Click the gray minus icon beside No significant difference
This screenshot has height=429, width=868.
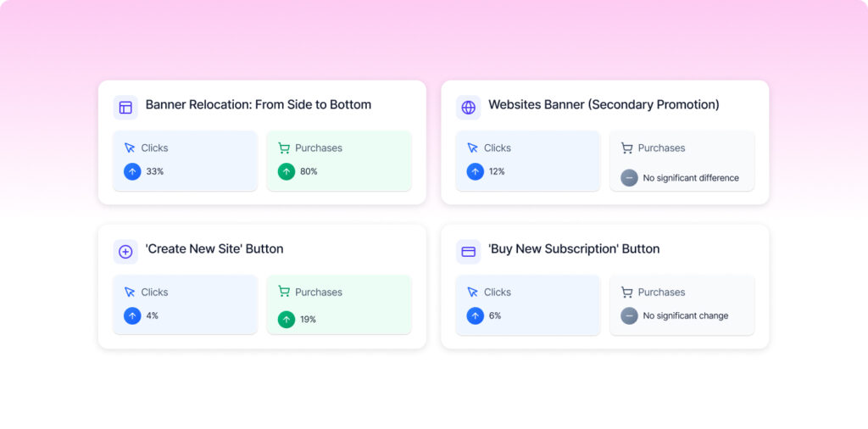629,178
